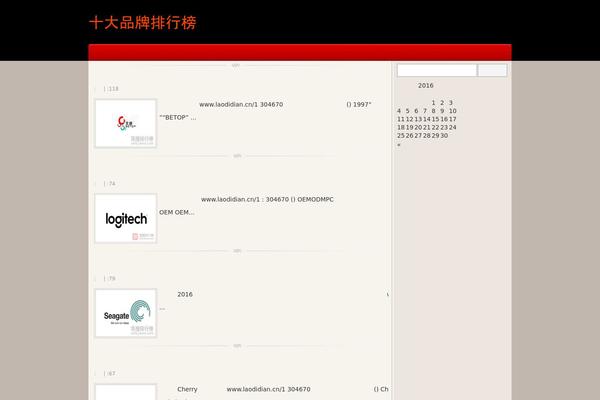This screenshot has width=600, height=400.
Task: Select calendar day 1
Action: pyautogui.click(x=433, y=103)
